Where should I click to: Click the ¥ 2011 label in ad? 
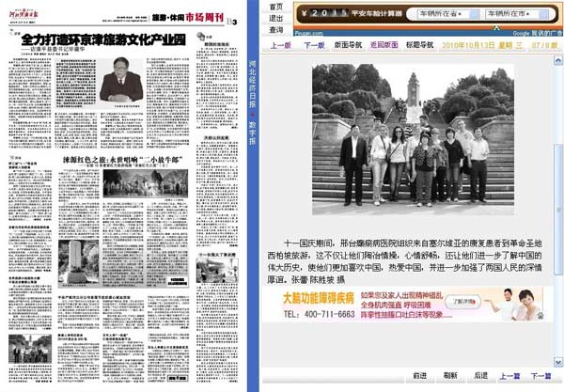pyautogui.click(x=325, y=14)
